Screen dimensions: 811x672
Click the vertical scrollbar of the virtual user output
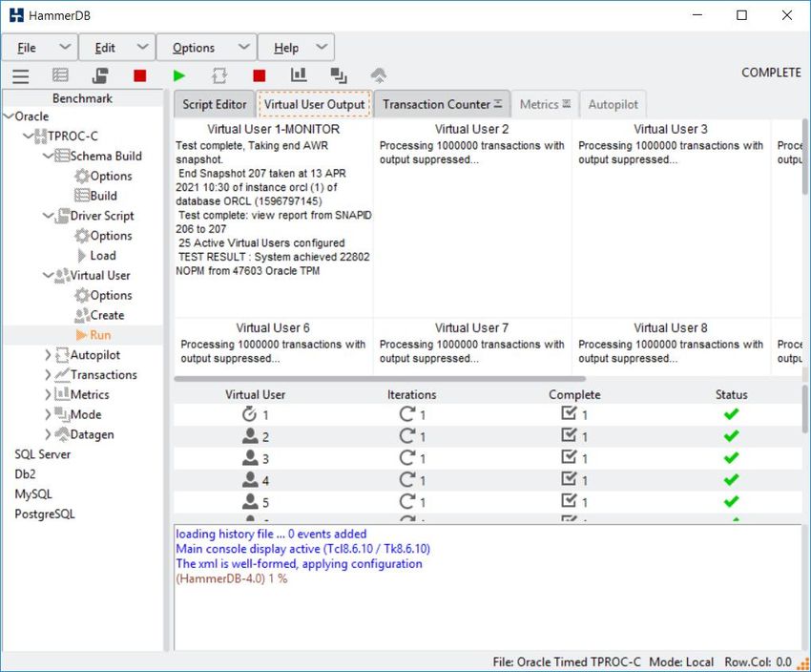pos(804,157)
